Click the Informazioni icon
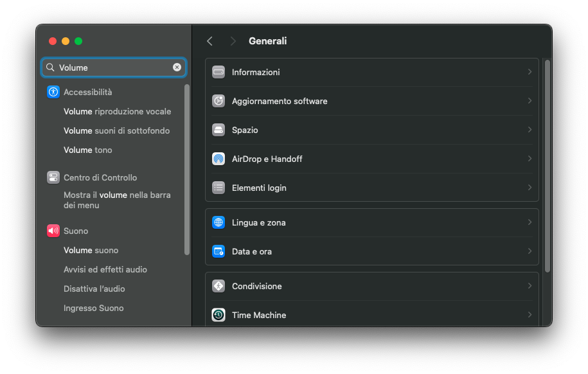This screenshot has height=374, width=588. 218,72
